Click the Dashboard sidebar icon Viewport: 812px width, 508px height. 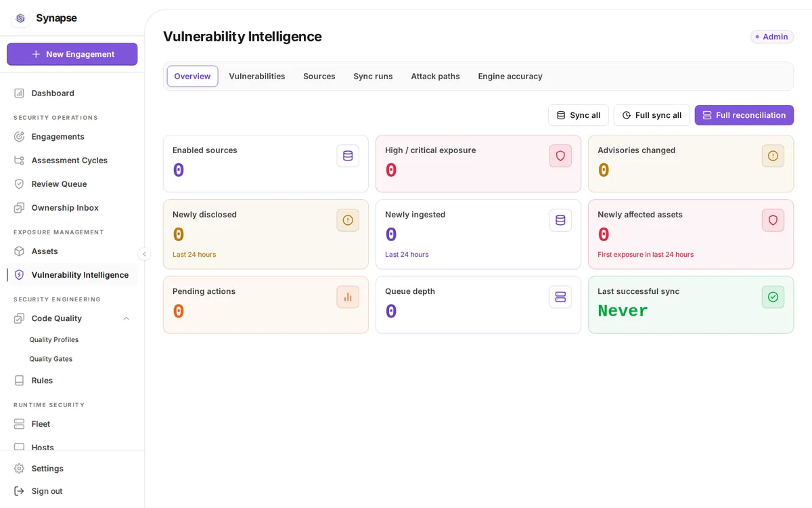click(19, 93)
